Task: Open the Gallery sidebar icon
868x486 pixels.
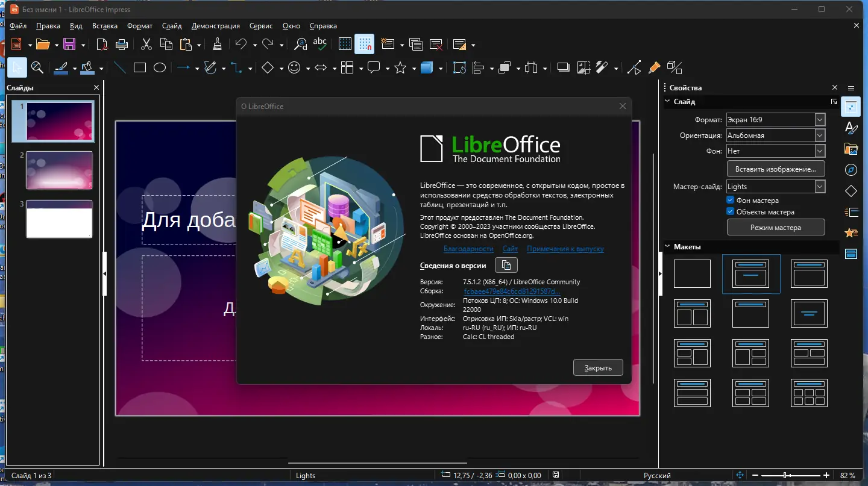Action: coord(851,148)
